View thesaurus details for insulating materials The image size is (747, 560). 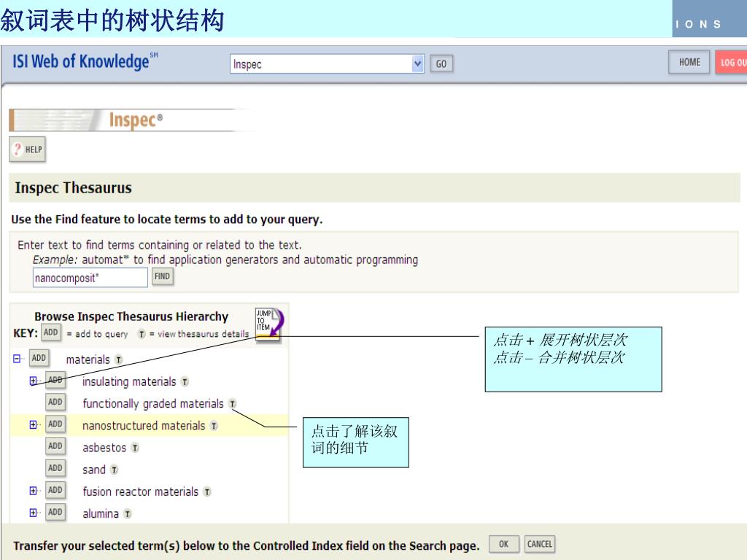click(x=185, y=381)
